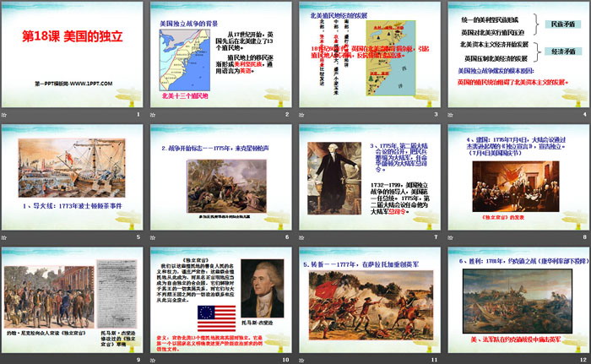Click the slide number 10 label

[x=285, y=360]
